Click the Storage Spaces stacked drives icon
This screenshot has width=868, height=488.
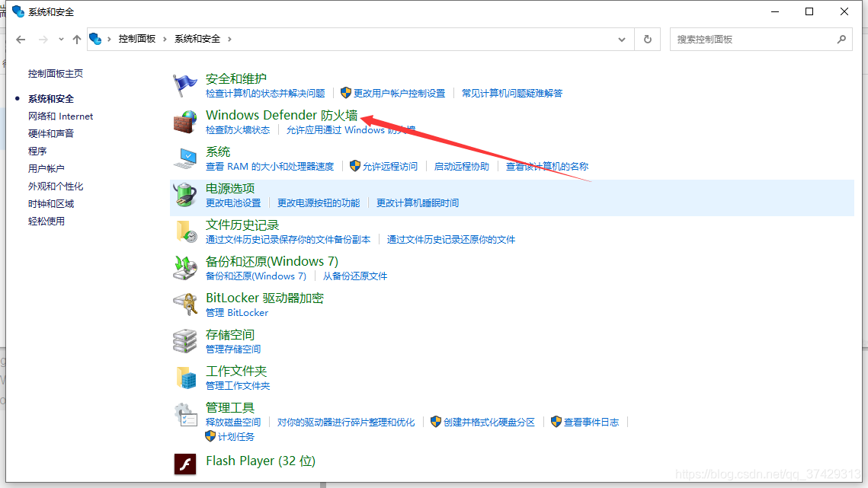click(185, 341)
